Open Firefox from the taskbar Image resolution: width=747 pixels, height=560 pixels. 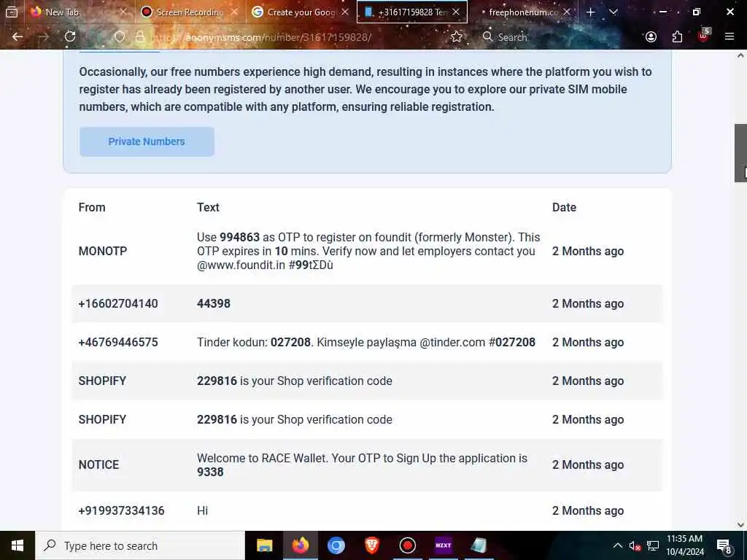pyautogui.click(x=300, y=545)
